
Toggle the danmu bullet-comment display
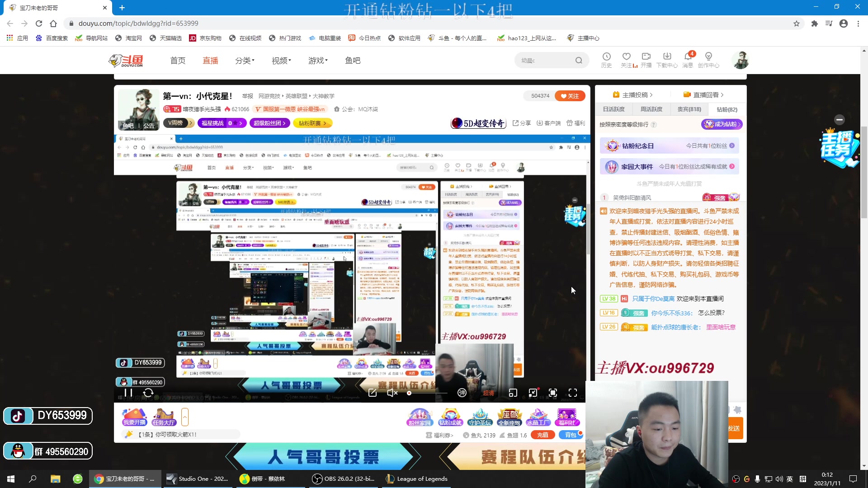pos(462,393)
